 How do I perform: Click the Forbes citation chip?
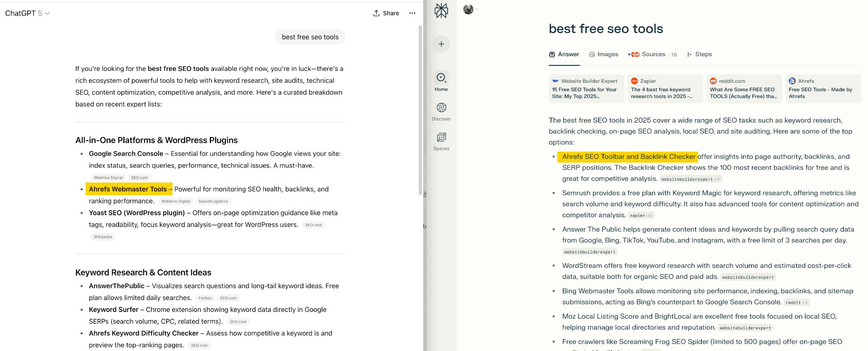(205, 298)
